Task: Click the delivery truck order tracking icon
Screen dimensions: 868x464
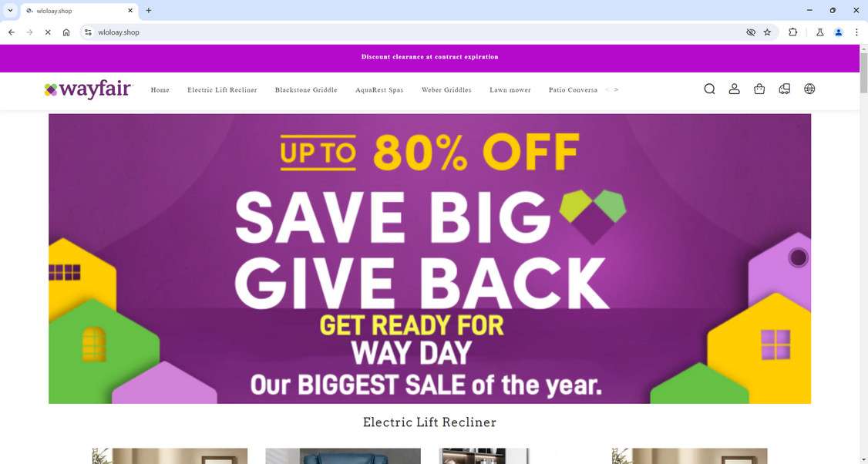Action: (785, 89)
